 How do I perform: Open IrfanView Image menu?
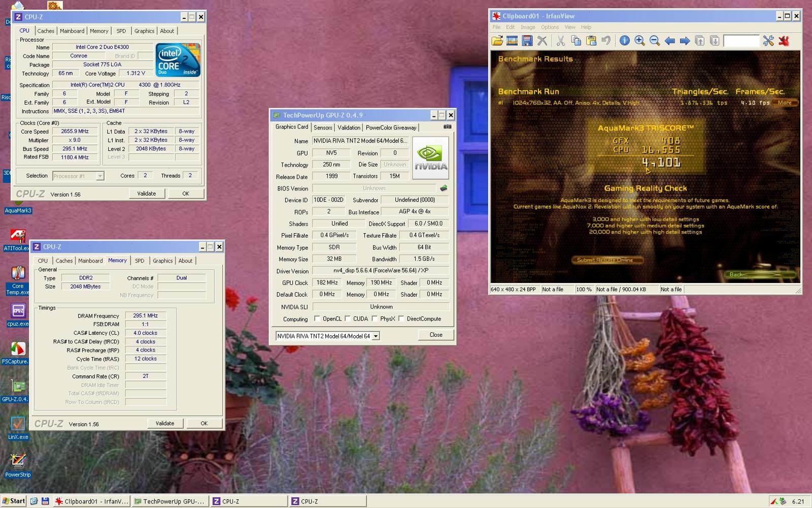click(x=528, y=27)
